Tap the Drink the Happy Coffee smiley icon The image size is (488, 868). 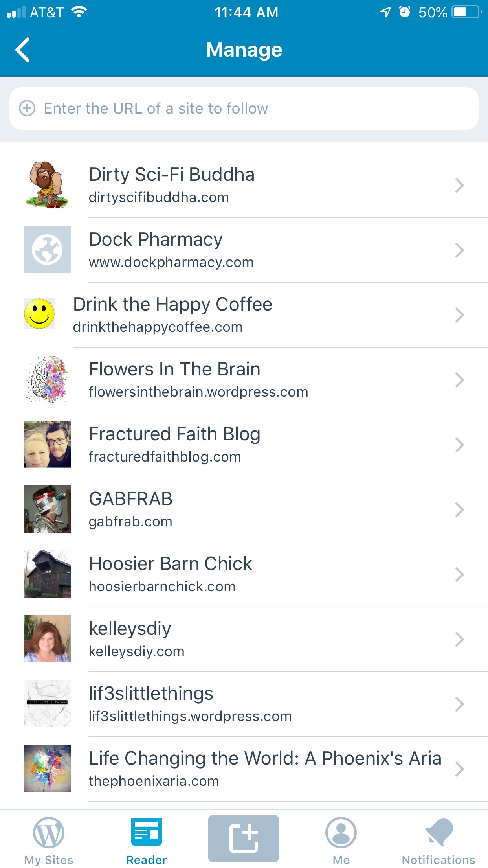39,314
